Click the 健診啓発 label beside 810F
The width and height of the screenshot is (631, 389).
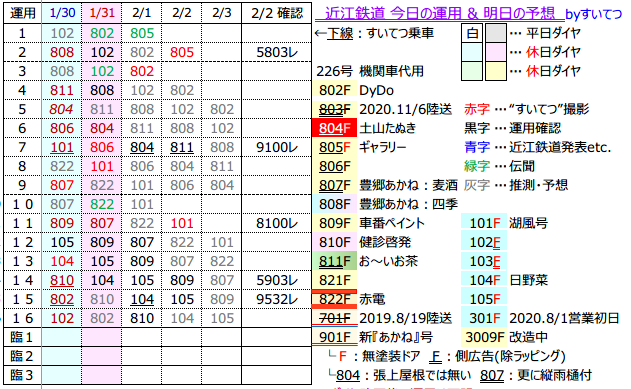pyautogui.click(x=385, y=242)
